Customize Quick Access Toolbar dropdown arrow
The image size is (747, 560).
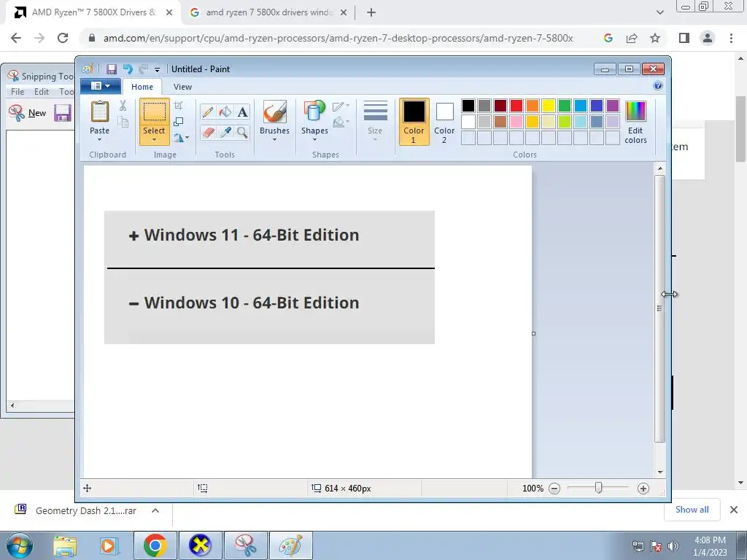(x=157, y=69)
